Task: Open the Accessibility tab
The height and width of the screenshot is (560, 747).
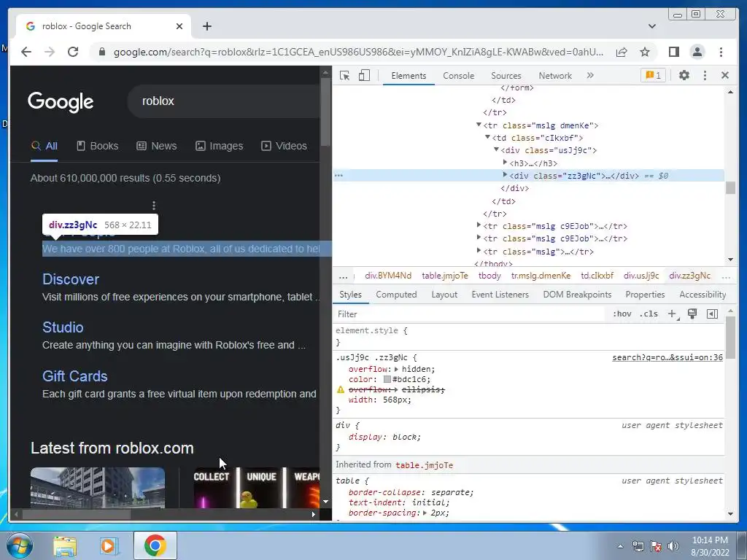Action: (x=703, y=295)
